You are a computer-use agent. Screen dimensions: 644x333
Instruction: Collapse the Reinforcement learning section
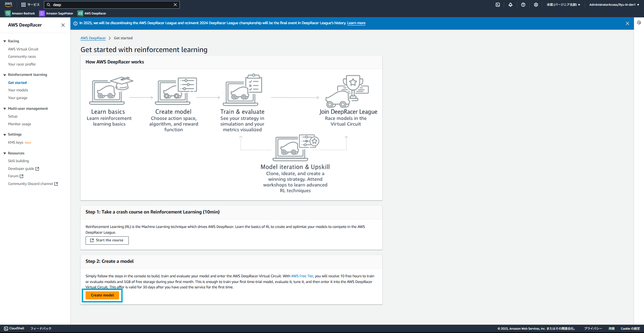[x=5, y=75]
